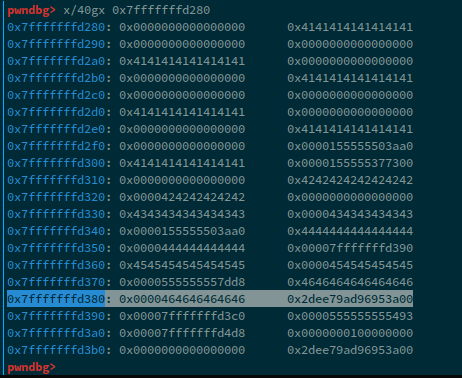
Task: Select address label 0x7fffffffd3b0:
Action: click(x=59, y=350)
